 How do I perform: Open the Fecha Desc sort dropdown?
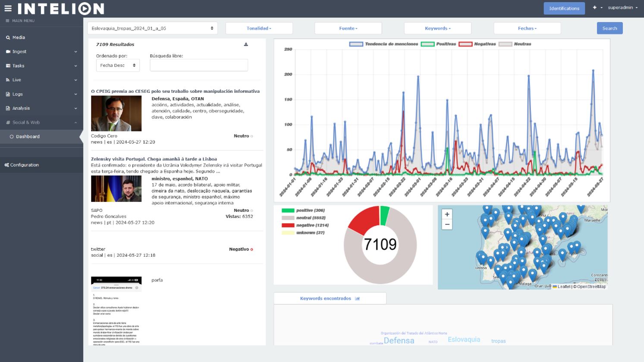(118, 66)
